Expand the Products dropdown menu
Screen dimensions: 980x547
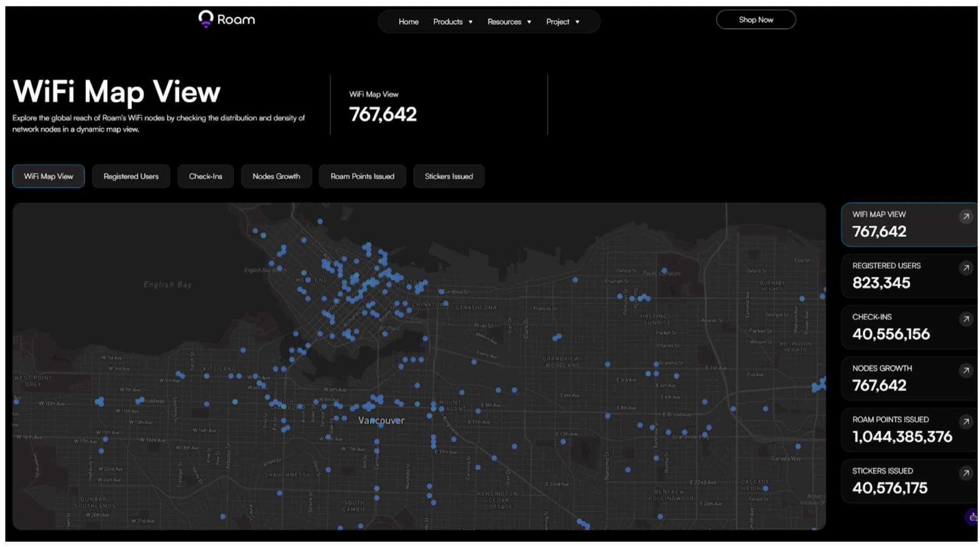click(x=453, y=22)
